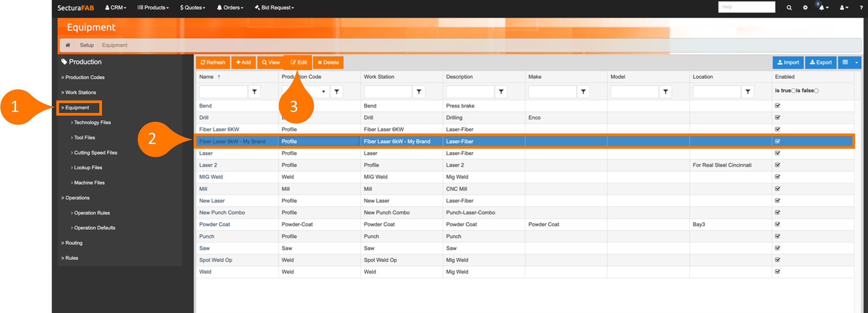Image resolution: width=868 pixels, height=313 pixels.
Task: Click the Name column filter funnel icon
Action: click(254, 92)
